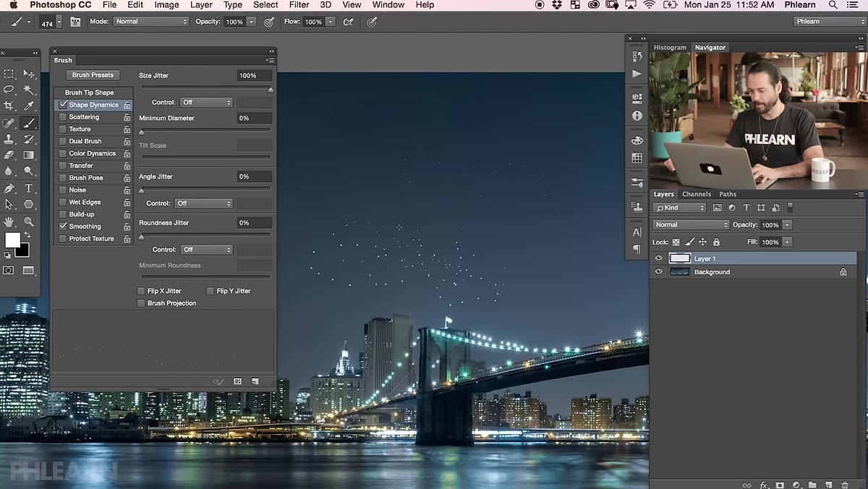This screenshot has height=489, width=868.
Task: Select the Eyedropper tool
Action: click(29, 106)
